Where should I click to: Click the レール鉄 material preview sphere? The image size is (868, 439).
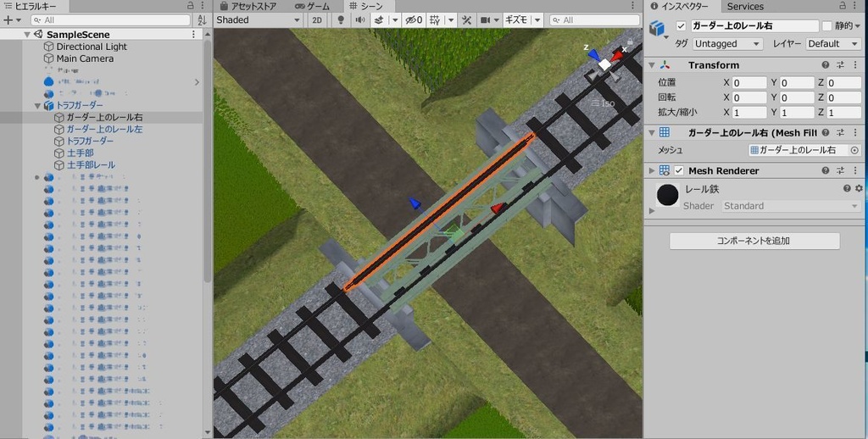click(668, 195)
